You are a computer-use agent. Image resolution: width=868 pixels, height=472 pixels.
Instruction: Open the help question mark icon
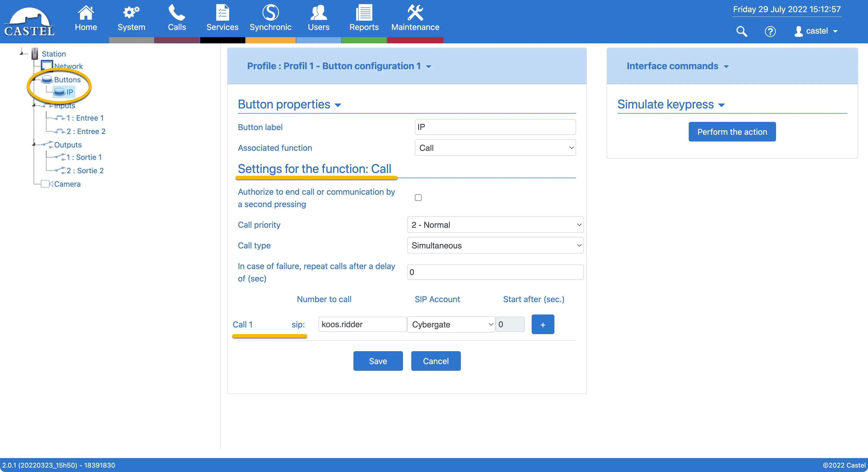coord(770,31)
